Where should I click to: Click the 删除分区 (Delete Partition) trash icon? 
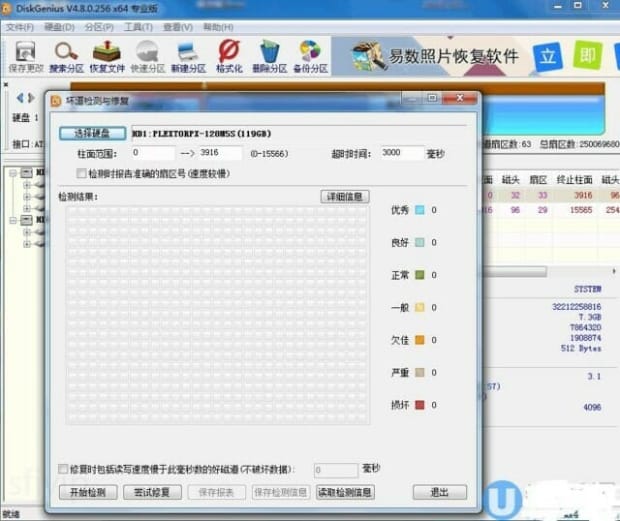[x=269, y=54]
